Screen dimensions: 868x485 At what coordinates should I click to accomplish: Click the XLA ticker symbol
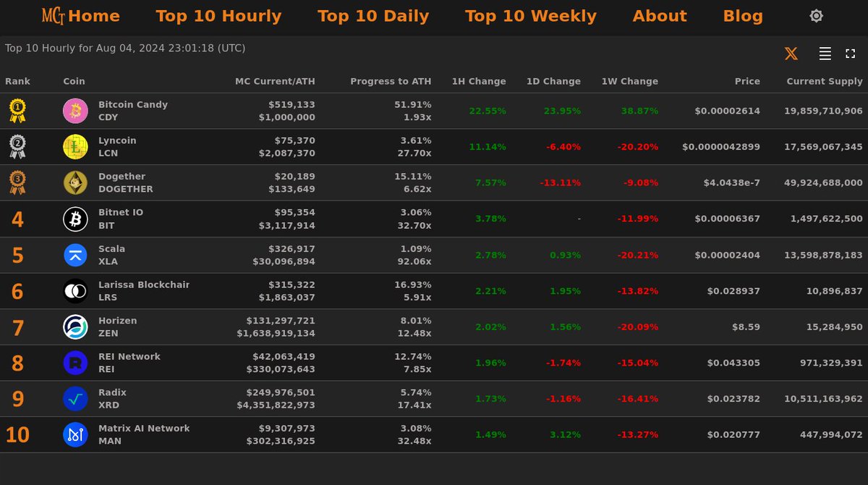point(108,261)
